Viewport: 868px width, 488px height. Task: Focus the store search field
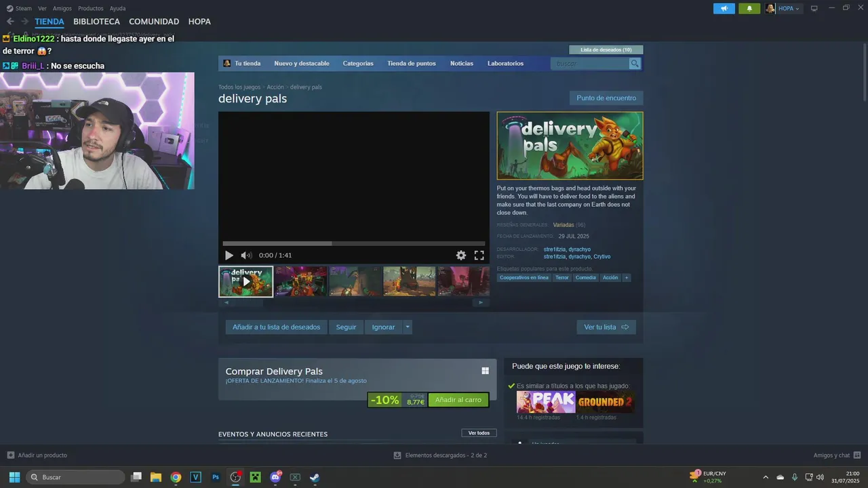(x=590, y=63)
